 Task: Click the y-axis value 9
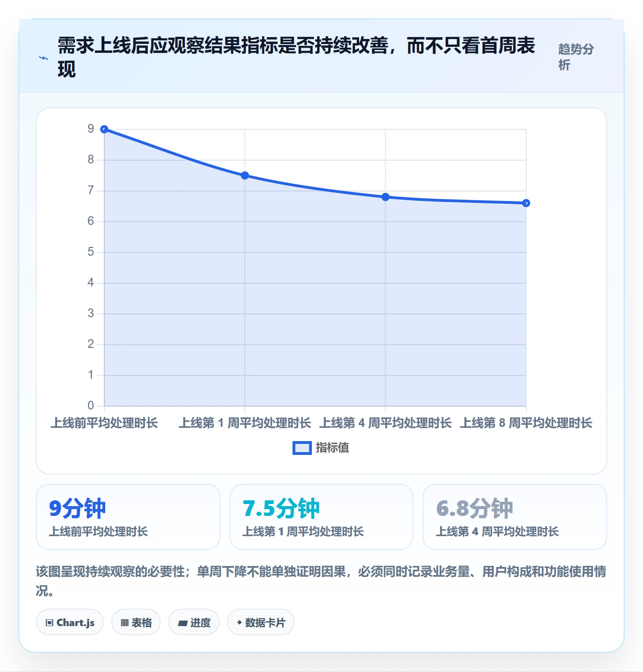pyautogui.click(x=91, y=129)
